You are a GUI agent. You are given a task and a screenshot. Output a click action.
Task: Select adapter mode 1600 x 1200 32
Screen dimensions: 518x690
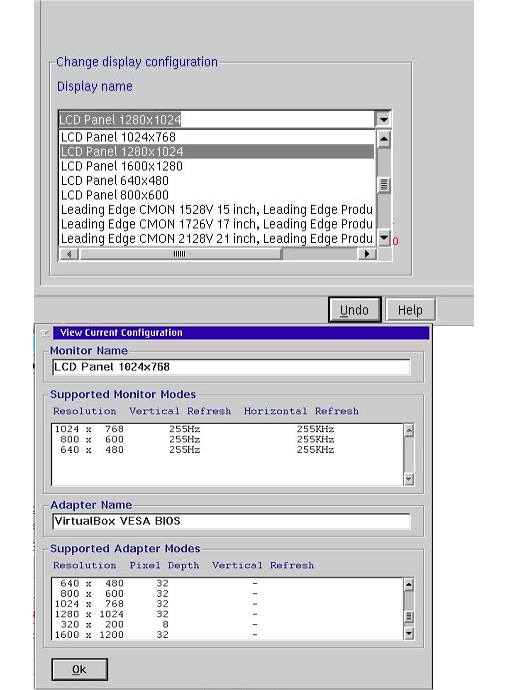[x=227, y=635]
